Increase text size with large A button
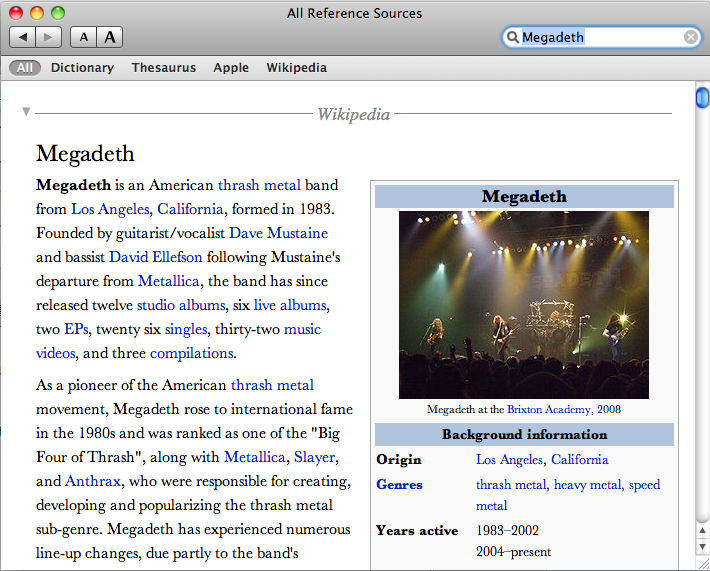This screenshot has height=571, width=710. click(110, 37)
